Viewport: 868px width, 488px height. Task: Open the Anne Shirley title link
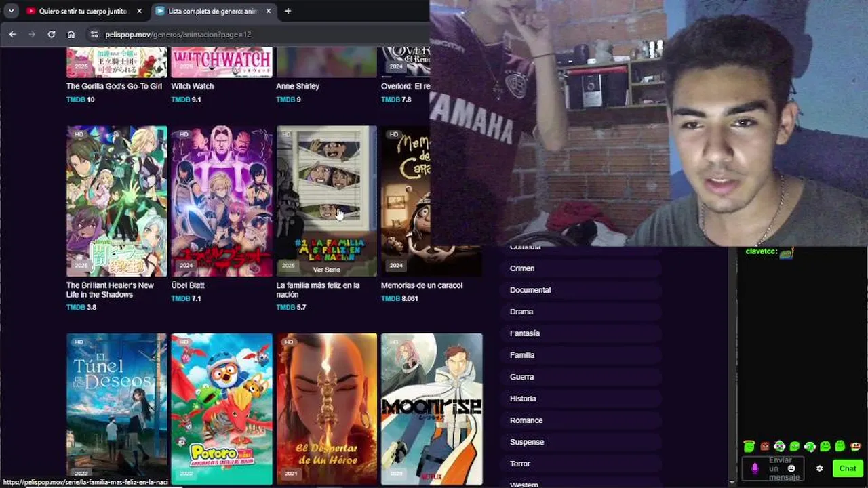click(298, 86)
